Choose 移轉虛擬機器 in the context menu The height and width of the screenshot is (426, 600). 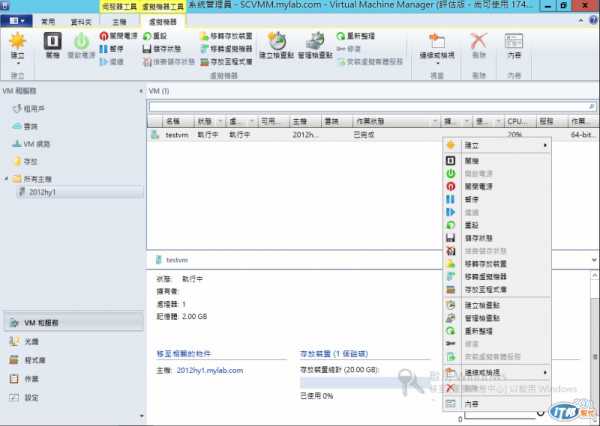[x=496, y=276]
